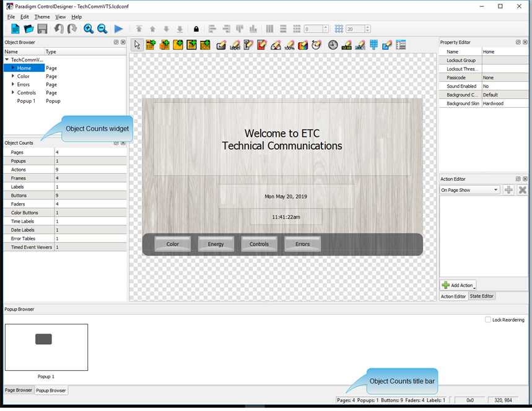
Task: Open the View menu
Action: [x=61, y=17]
